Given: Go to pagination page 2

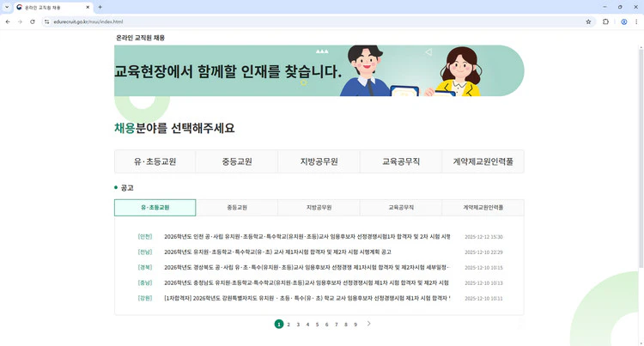Looking at the screenshot, I should tap(289, 325).
